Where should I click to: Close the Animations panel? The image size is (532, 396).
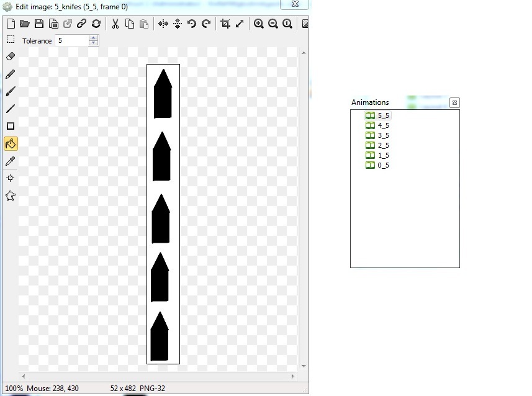click(x=454, y=102)
